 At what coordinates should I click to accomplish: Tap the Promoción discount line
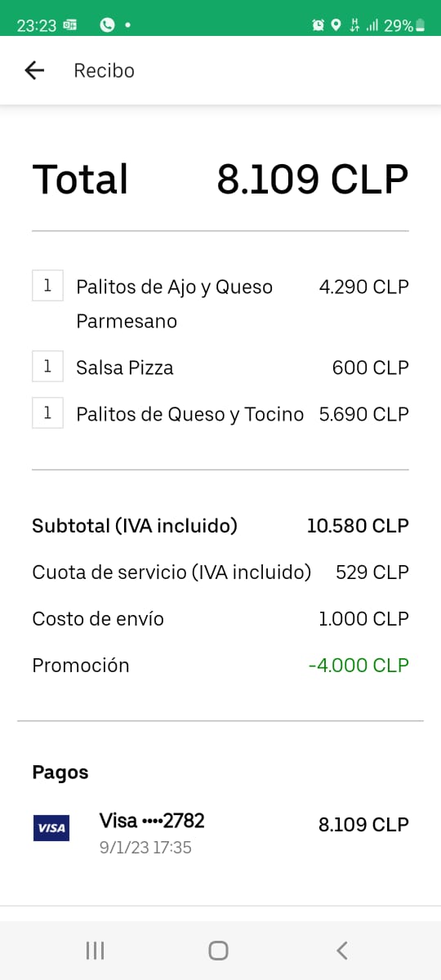(220, 666)
